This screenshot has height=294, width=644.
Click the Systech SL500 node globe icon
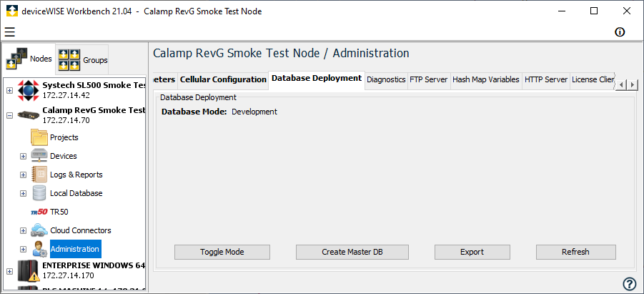click(29, 90)
